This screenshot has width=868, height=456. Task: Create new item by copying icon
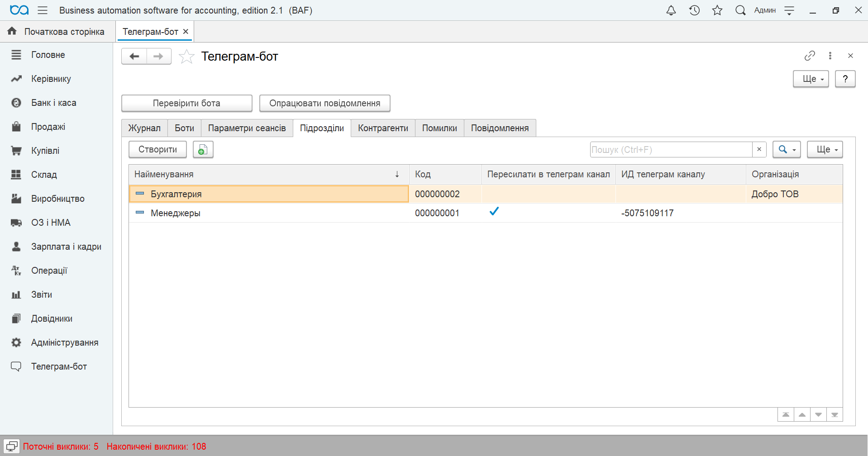(x=203, y=150)
